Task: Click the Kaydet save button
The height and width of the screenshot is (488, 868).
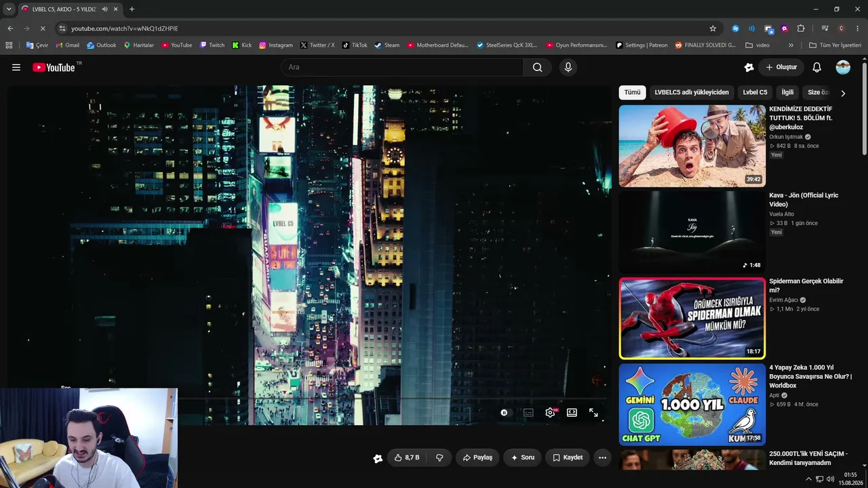Action: 568,457
